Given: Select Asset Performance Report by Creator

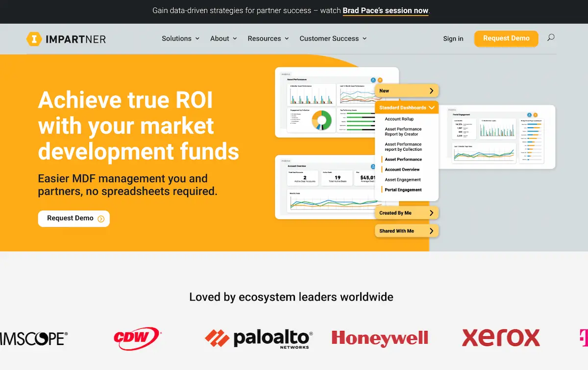Looking at the screenshot, I should point(403,132).
